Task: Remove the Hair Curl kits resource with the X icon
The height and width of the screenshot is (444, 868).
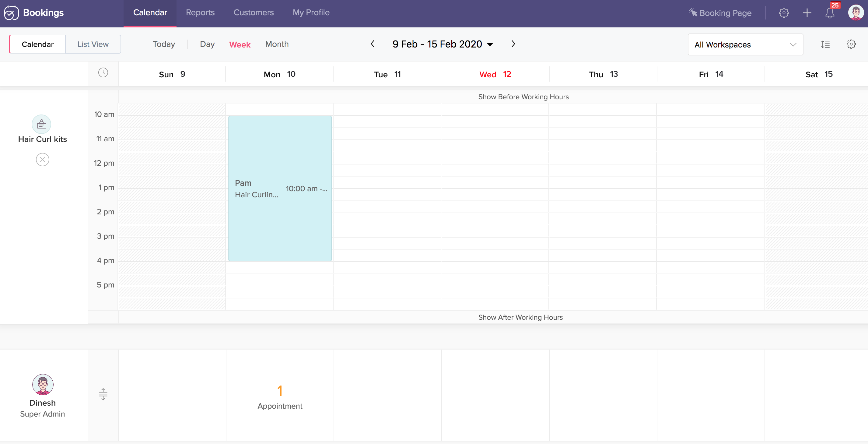Action: pyautogui.click(x=43, y=160)
